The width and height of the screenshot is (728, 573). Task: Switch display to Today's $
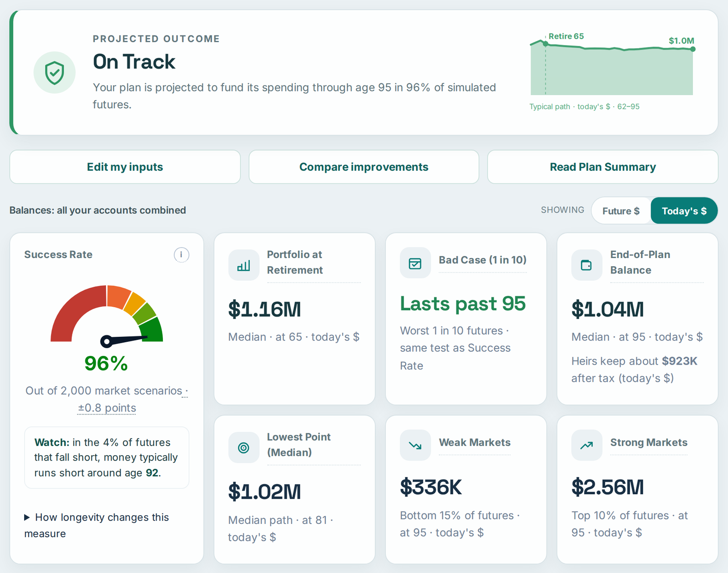(684, 211)
